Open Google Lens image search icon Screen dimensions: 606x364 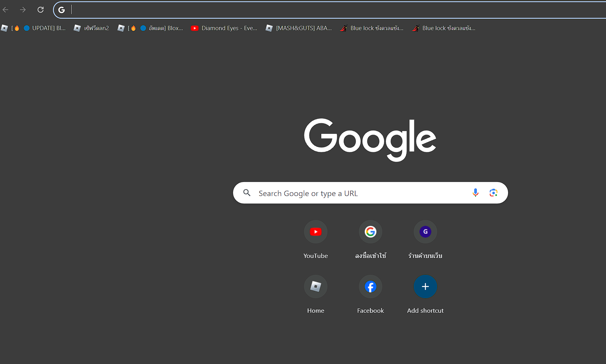494,193
